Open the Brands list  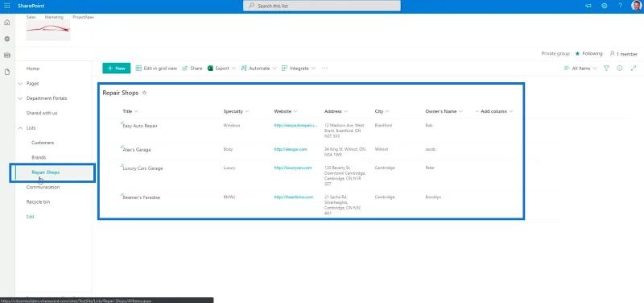39,157
